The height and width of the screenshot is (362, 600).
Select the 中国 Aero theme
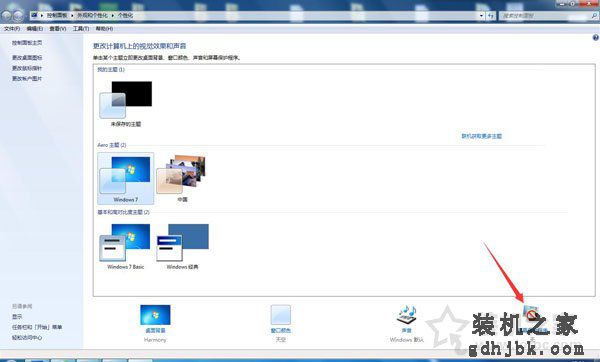tap(183, 178)
